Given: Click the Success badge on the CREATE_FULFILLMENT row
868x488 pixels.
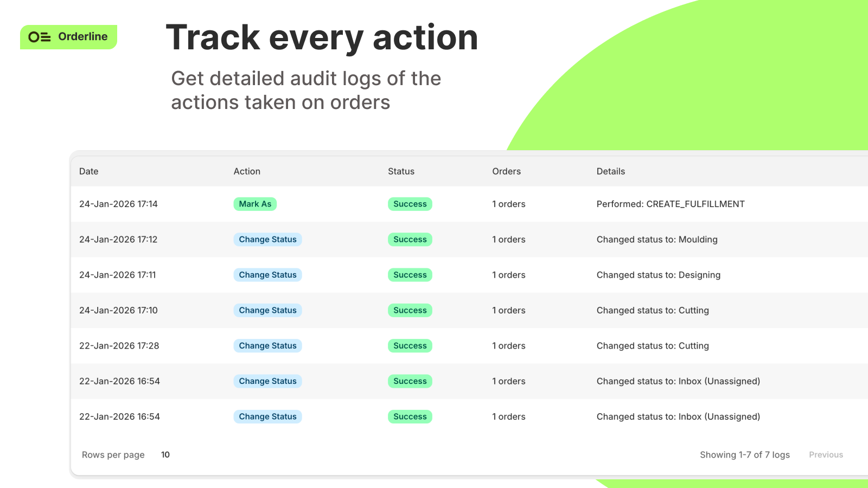Looking at the screenshot, I should (410, 204).
